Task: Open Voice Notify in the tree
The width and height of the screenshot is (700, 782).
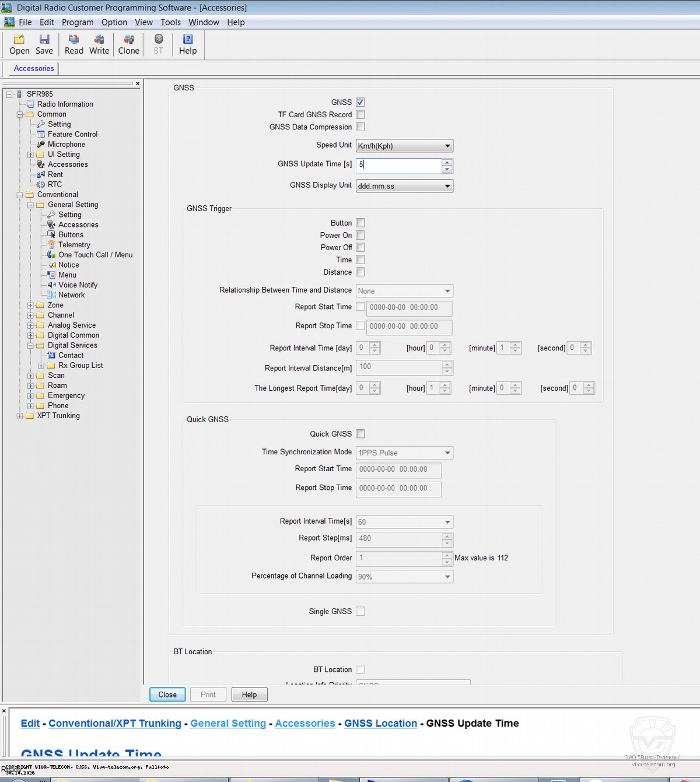Action: pos(78,285)
